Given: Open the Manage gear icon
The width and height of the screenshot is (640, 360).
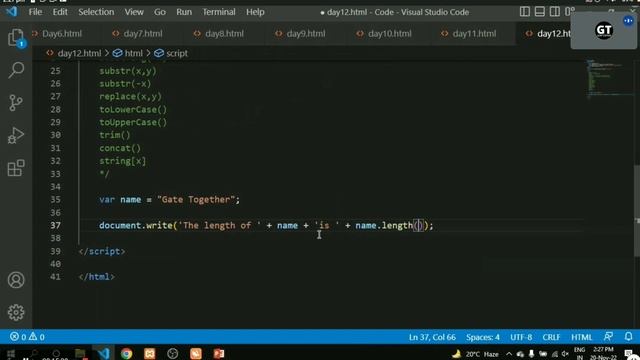Looking at the screenshot, I should (x=16, y=312).
